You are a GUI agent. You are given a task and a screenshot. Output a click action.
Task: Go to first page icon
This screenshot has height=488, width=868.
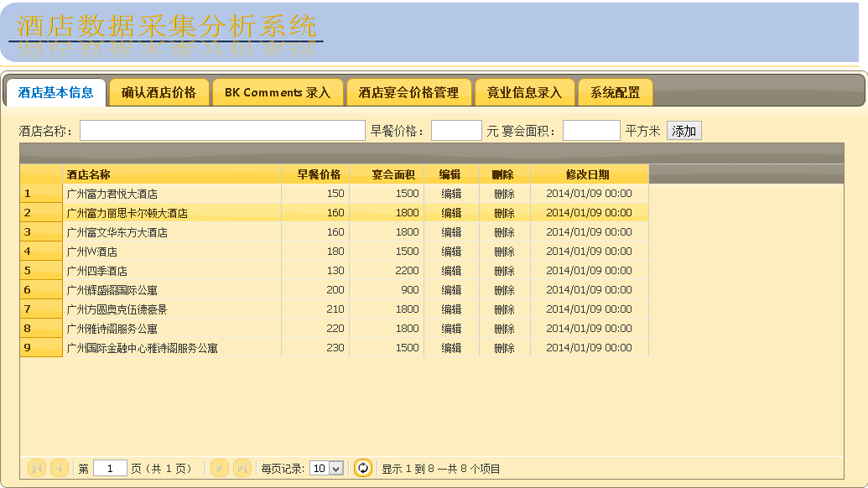pos(37,468)
